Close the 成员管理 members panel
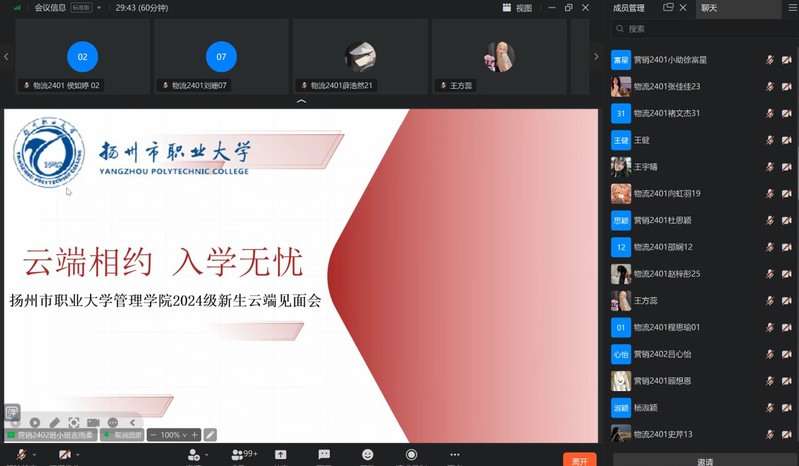The height and width of the screenshot is (466, 799). pos(683,7)
